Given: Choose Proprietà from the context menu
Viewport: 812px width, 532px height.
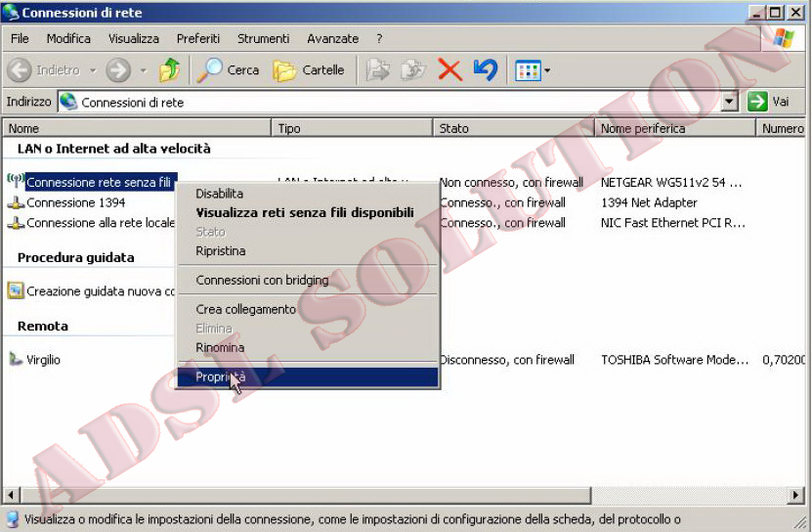Looking at the screenshot, I should pos(221,377).
